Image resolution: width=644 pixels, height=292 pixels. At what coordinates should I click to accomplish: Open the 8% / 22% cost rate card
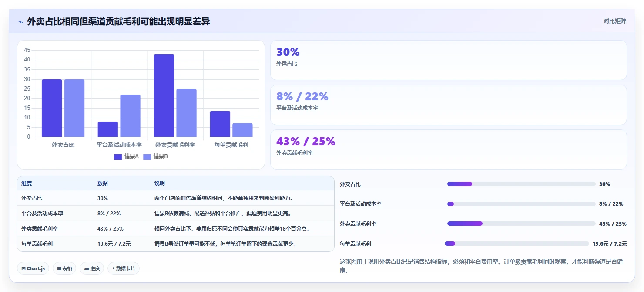(x=449, y=105)
